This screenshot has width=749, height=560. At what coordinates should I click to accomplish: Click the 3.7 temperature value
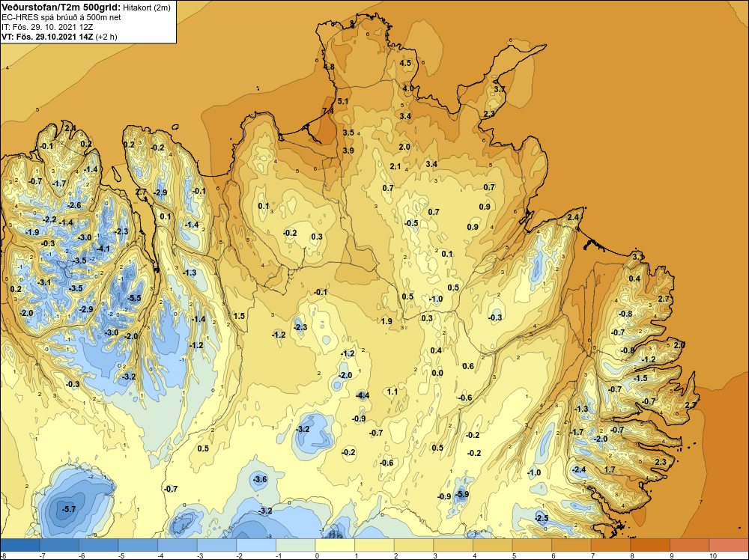coord(499,89)
